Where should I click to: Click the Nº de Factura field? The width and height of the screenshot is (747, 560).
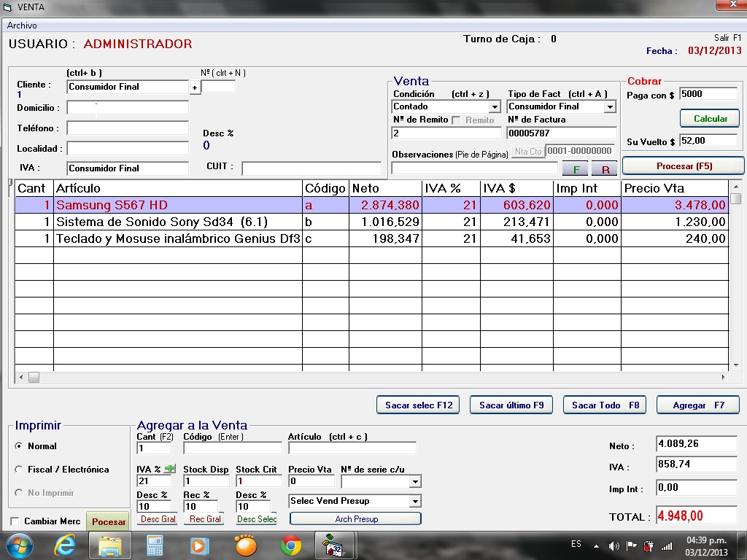pyautogui.click(x=562, y=133)
